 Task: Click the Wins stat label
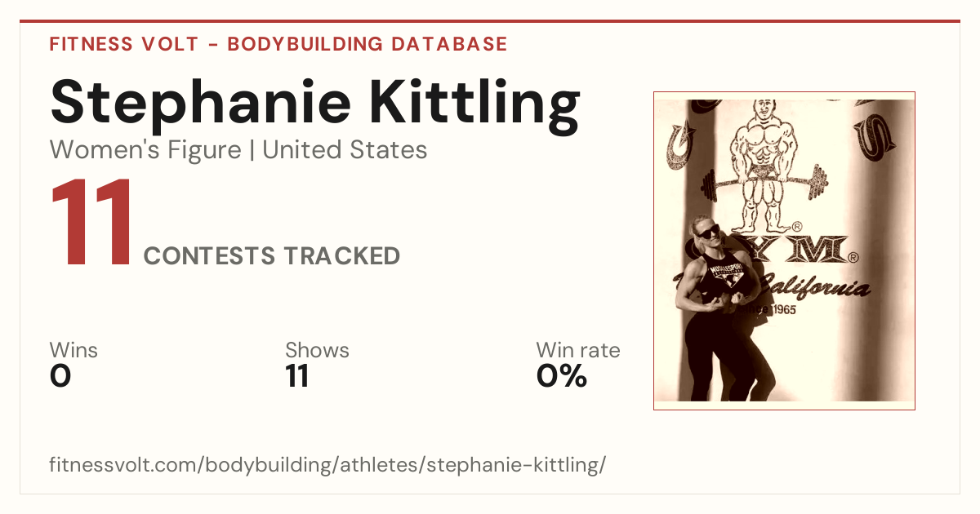coord(73,351)
